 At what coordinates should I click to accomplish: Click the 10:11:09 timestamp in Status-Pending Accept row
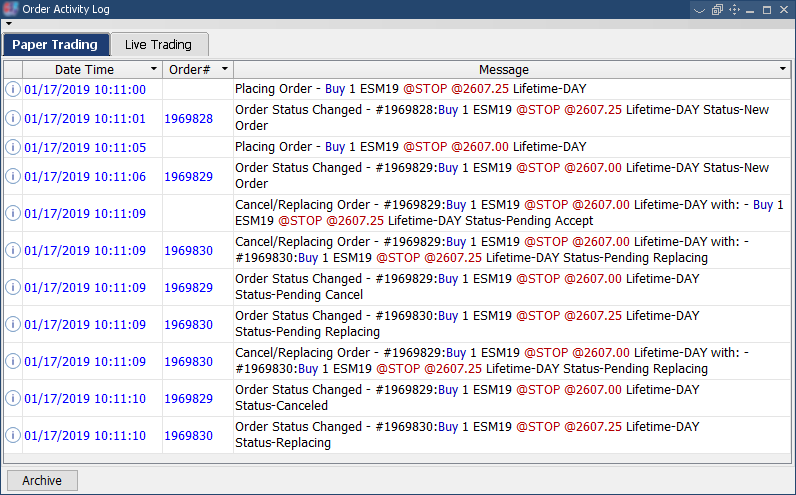point(85,213)
